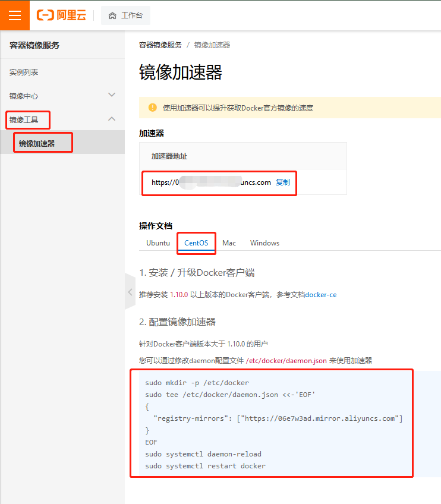Screen dimensions: 441x504
Task: Switch to the Ubuntu tab
Action: pos(158,243)
